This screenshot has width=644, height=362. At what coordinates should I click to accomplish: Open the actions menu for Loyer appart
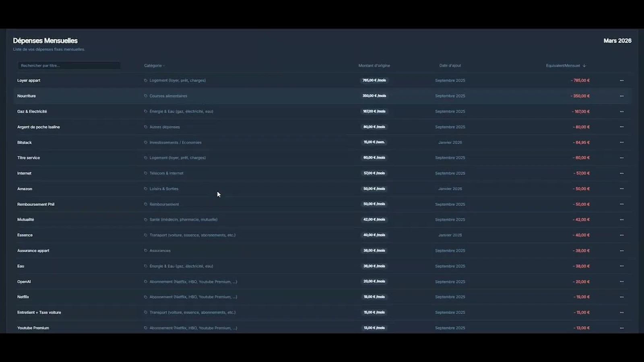[621, 80]
